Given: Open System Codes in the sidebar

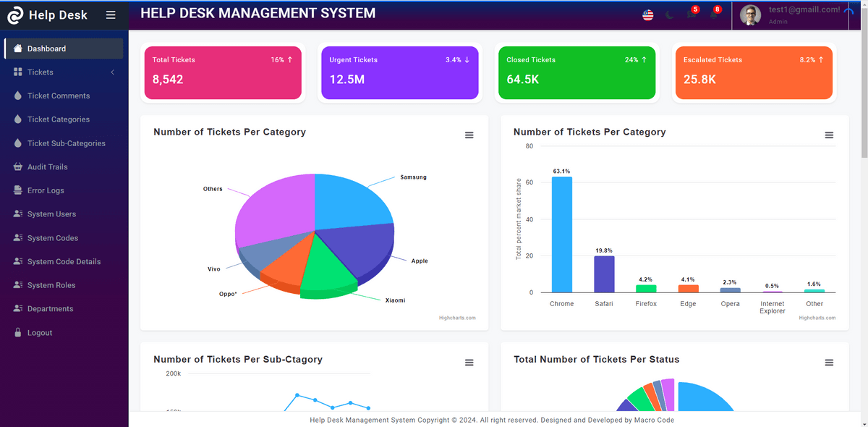Looking at the screenshot, I should [64, 238].
